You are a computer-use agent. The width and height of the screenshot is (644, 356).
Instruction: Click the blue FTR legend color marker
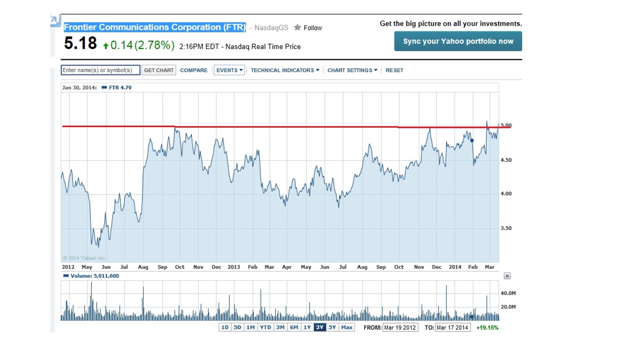pos(104,88)
